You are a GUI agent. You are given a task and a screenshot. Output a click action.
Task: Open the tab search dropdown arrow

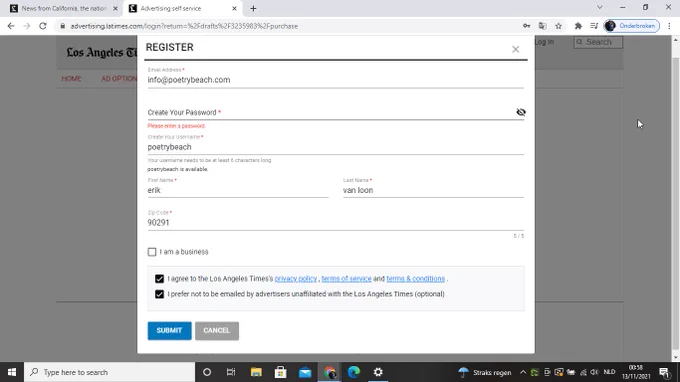point(600,7)
